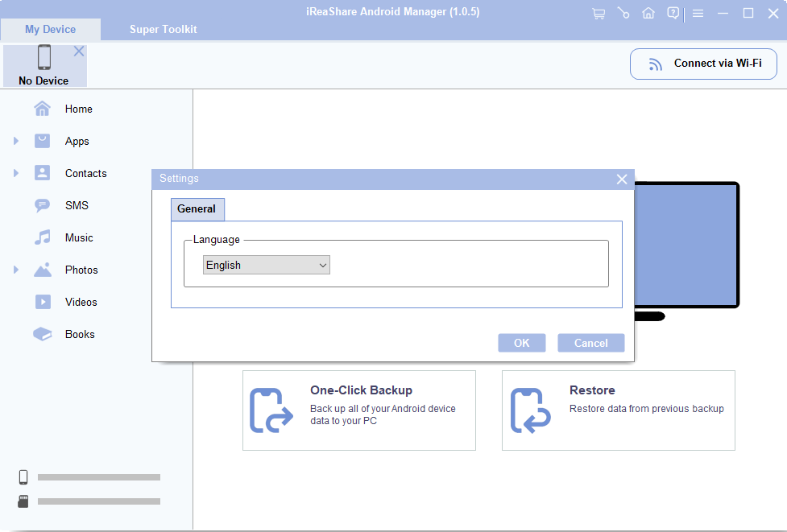787x532 pixels.
Task: Expand the Contacts tree item arrow
Action: tap(16, 174)
